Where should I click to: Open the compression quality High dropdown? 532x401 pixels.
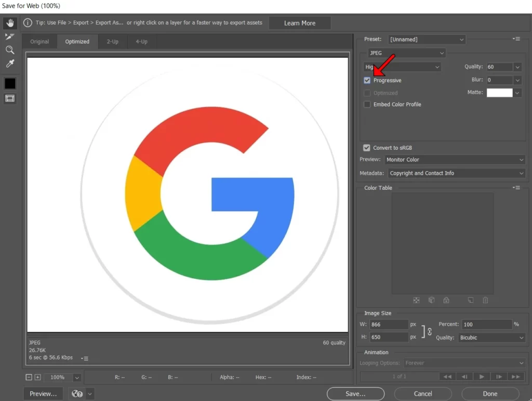[402, 67]
